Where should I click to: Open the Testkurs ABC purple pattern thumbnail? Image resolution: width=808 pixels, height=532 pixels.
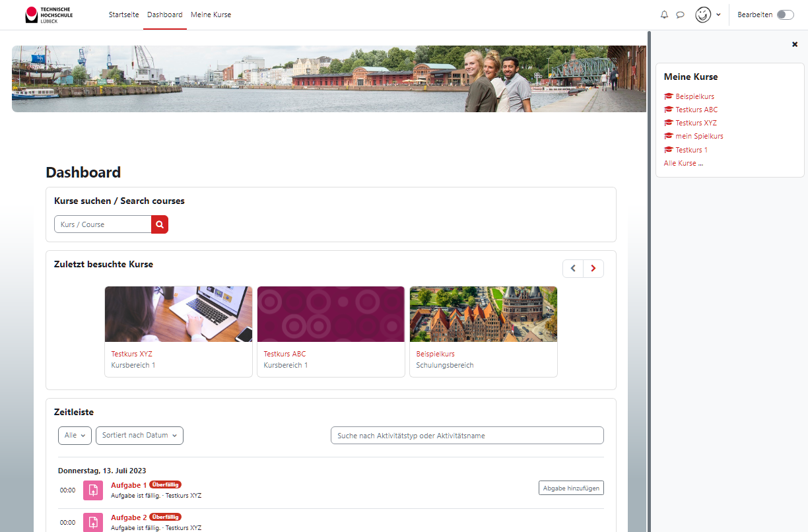(331, 314)
